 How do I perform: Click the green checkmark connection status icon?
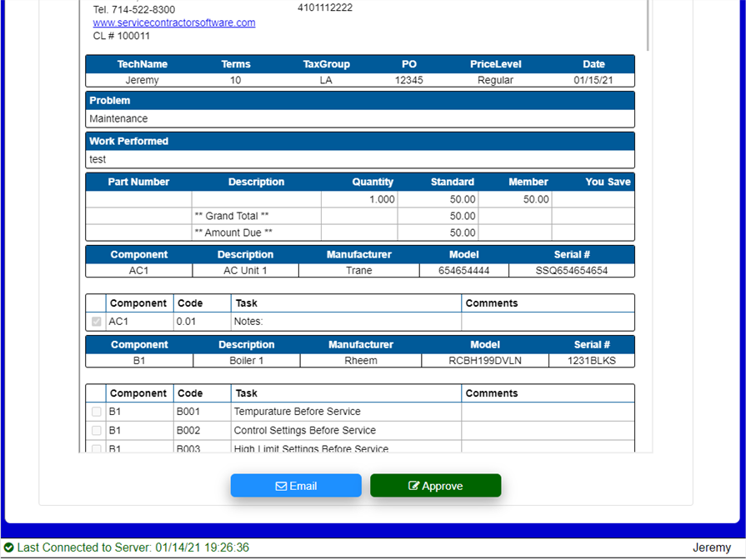pos(8,547)
